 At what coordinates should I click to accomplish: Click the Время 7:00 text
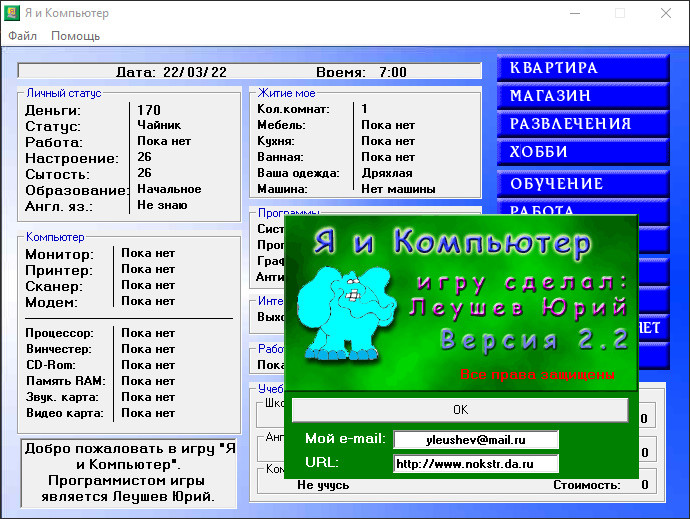(x=361, y=72)
